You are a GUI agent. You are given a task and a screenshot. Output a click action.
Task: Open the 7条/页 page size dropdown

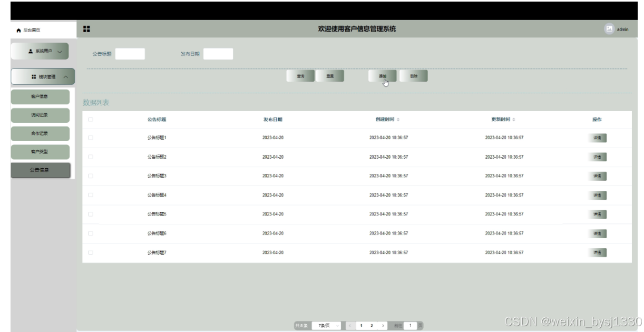(x=327, y=326)
